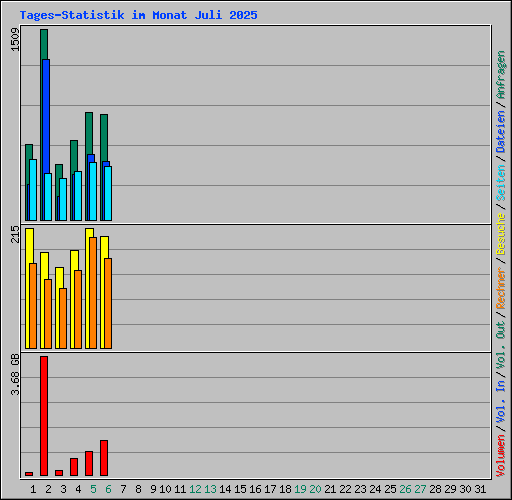Click the Seiten legend label
Screen dimensions: 512x500
click(501, 183)
